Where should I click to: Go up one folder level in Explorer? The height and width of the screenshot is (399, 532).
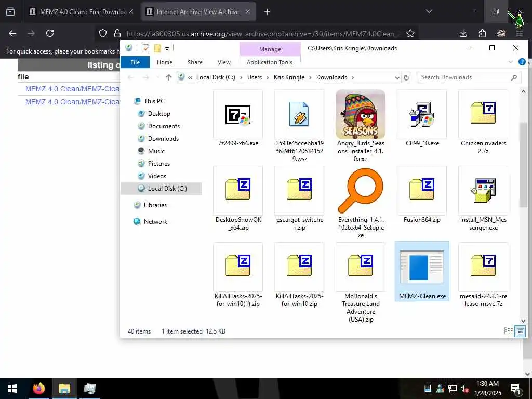[x=169, y=77]
